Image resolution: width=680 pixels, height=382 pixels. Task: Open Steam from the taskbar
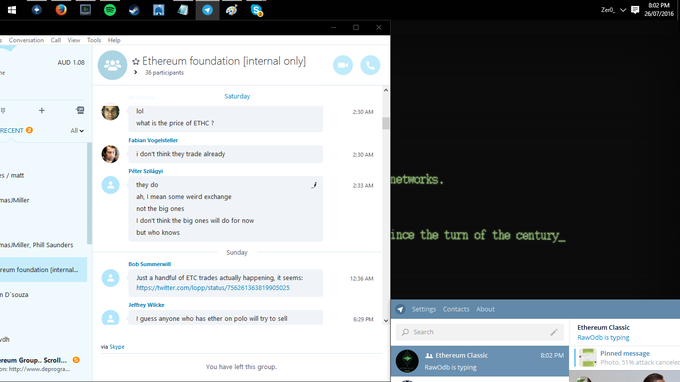tap(134, 10)
